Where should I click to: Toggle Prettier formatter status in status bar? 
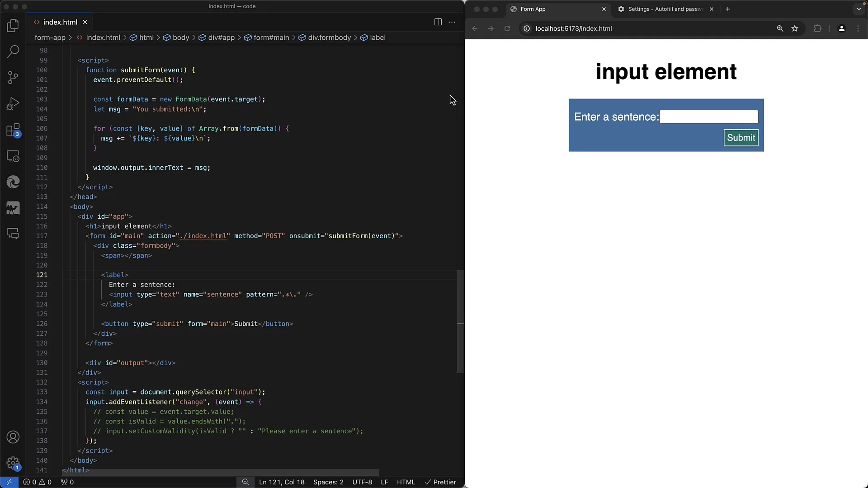pyautogui.click(x=440, y=482)
